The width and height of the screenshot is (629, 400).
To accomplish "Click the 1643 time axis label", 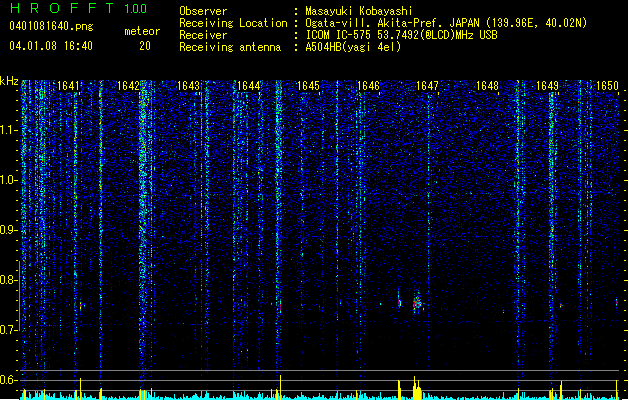I will (x=188, y=86).
